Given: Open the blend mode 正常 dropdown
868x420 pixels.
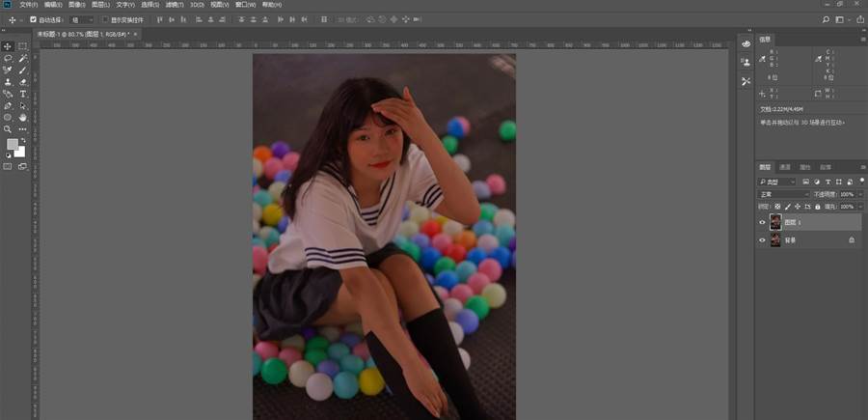Looking at the screenshot, I should [783, 194].
